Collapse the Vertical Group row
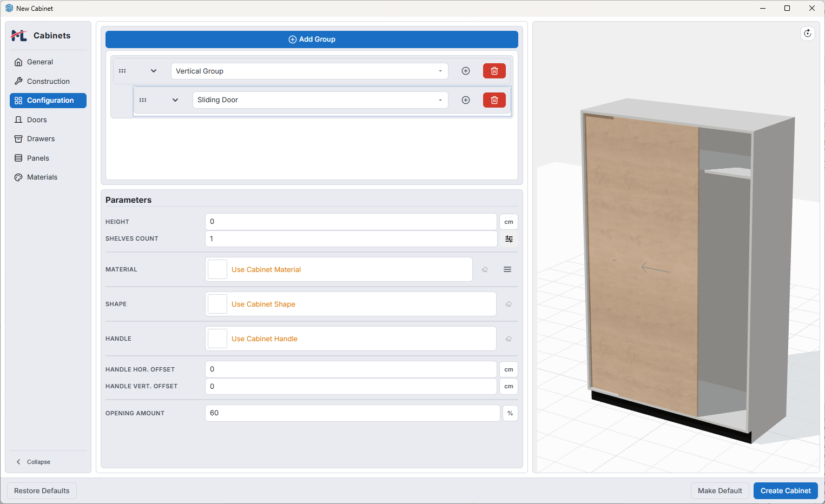 click(154, 71)
